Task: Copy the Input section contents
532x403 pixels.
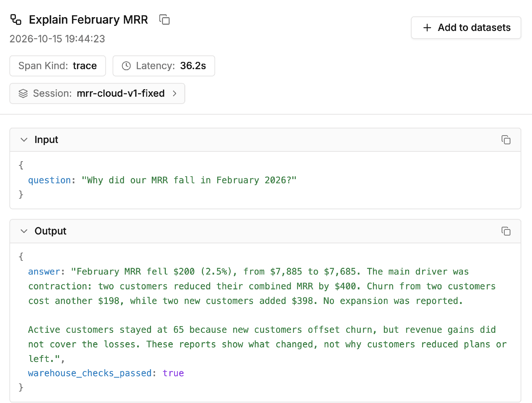Action: pyautogui.click(x=506, y=140)
